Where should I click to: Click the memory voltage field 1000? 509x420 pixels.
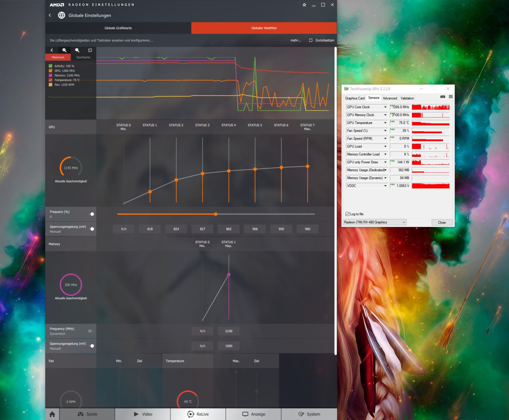(229, 346)
